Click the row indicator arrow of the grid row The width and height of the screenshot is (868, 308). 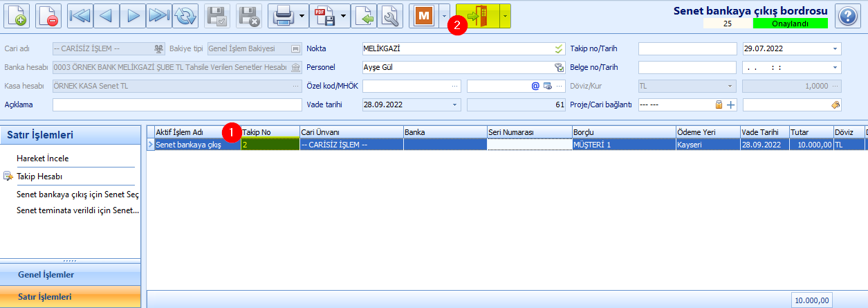pos(150,145)
